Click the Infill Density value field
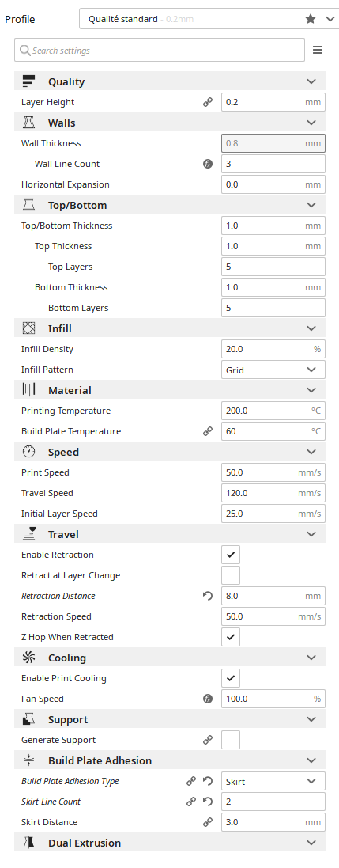The image size is (339, 868). click(273, 349)
